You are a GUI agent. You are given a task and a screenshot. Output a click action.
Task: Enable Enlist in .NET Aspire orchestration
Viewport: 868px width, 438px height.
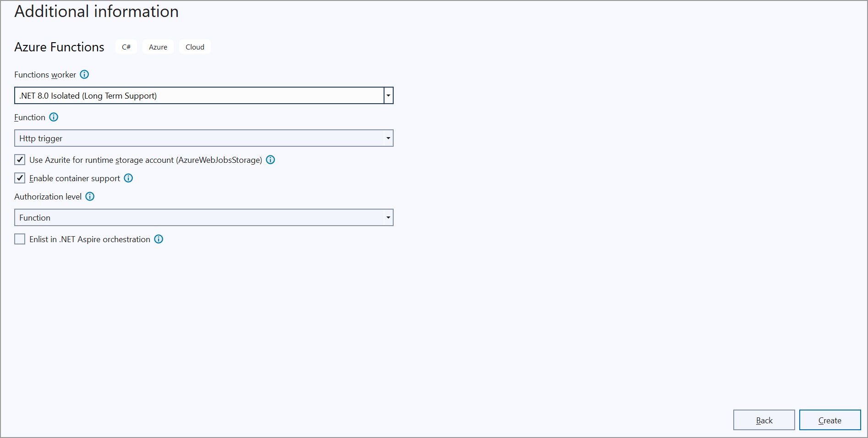[20, 239]
